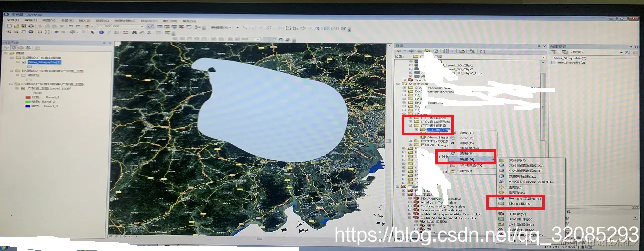Viewport: 644px width, 251px height.
Task: Select the black arrow Select Elements tool
Action: (92, 32)
